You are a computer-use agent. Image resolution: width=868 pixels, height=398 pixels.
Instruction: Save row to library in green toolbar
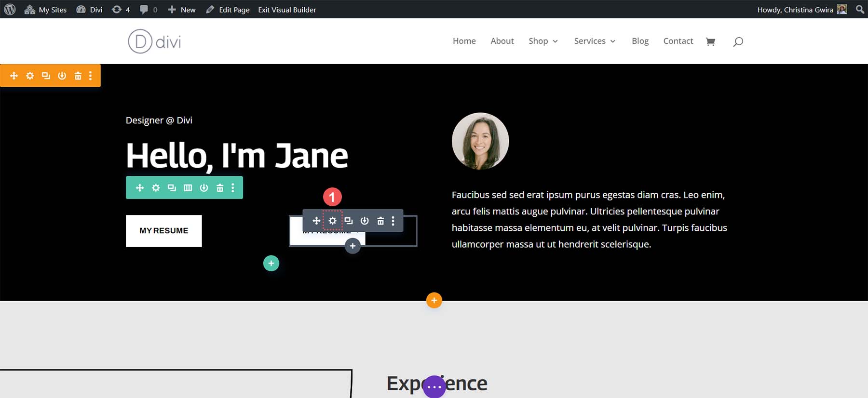click(x=204, y=187)
